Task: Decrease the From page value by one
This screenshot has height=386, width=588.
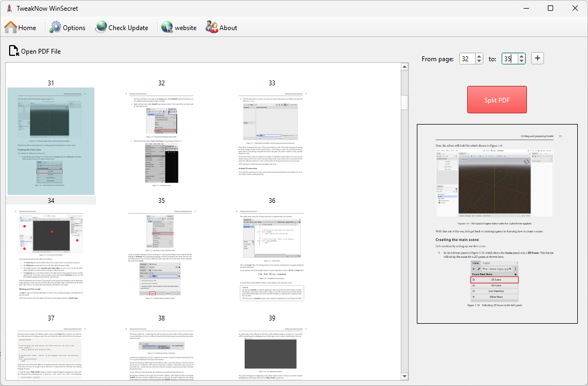Action: (x=479, y=61)
